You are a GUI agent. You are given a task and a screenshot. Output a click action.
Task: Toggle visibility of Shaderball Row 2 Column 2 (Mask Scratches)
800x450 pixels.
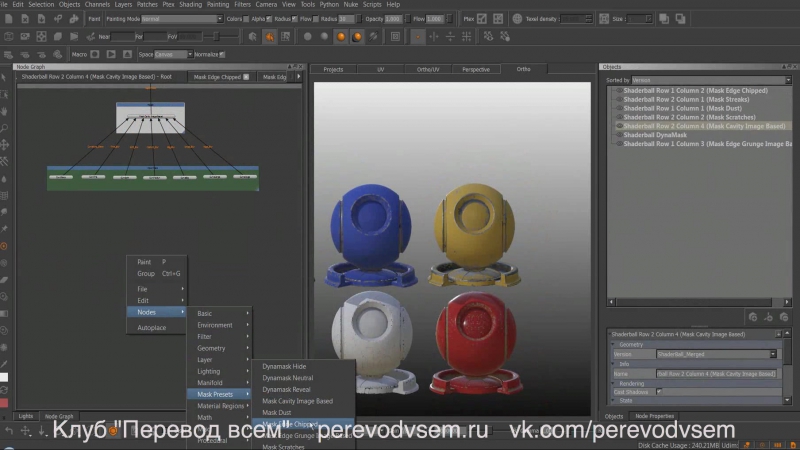pos(619,117)
